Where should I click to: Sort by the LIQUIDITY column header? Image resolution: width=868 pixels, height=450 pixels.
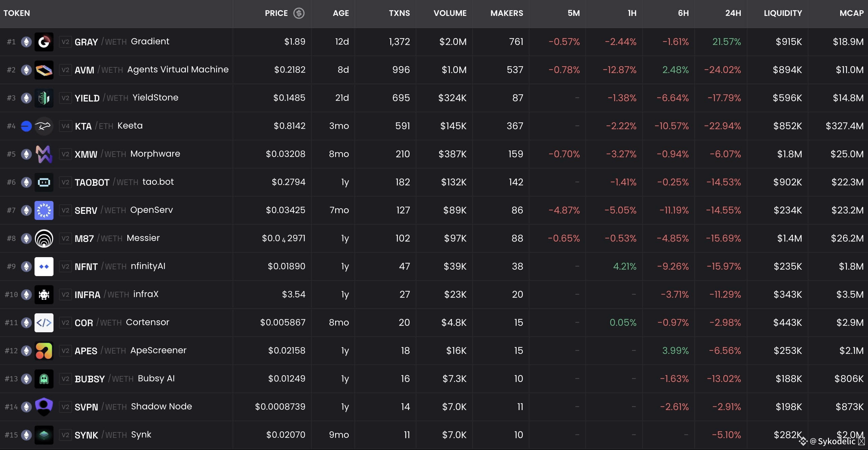tap(783, 13)
